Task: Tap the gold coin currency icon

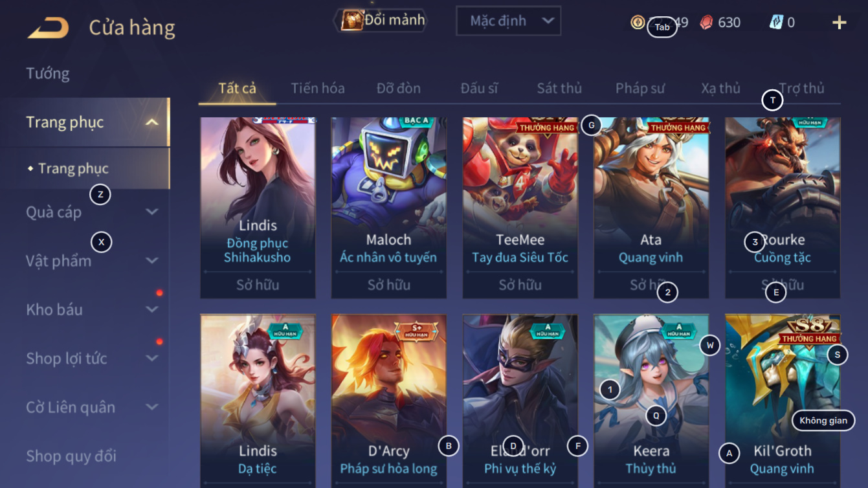Action: [638, 23]
